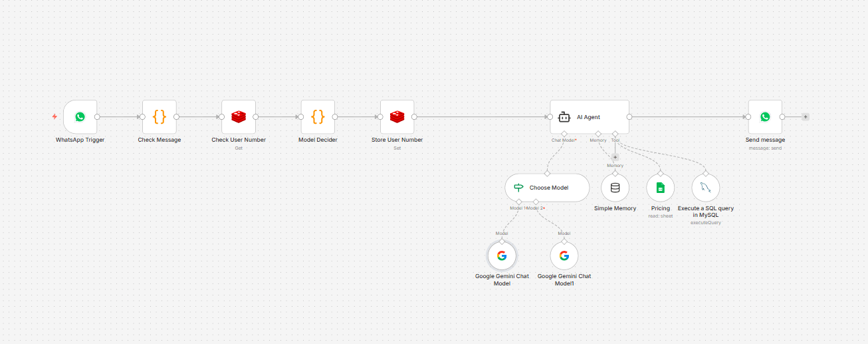Image resolution: width=868 pixels, height=344 pixels.
Task: Click the plus button after Send message
Action: click(x=806, y=117)
